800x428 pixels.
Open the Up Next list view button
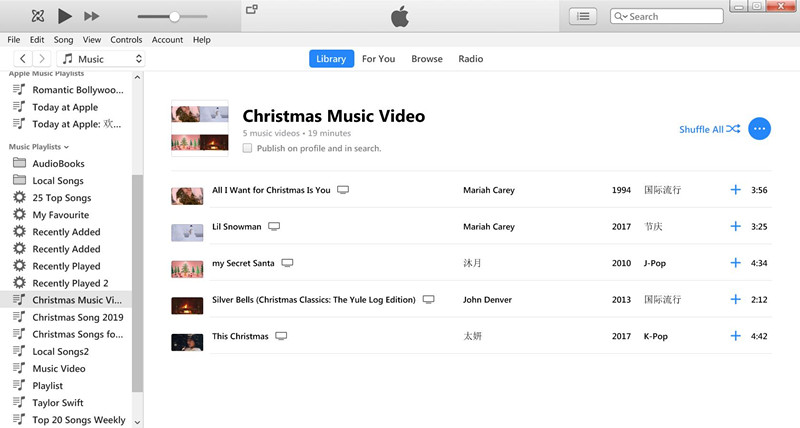coord(583,17)
